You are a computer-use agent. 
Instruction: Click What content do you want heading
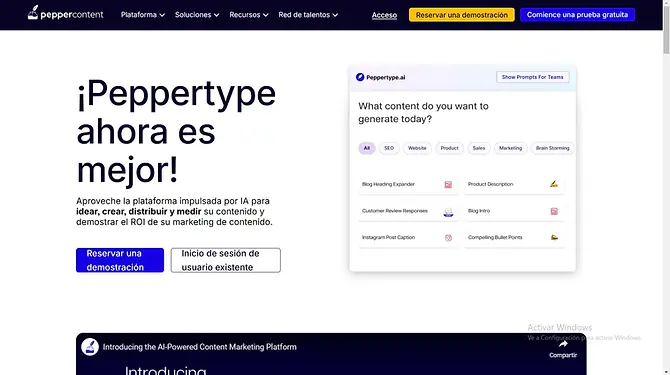pos(423,112)
